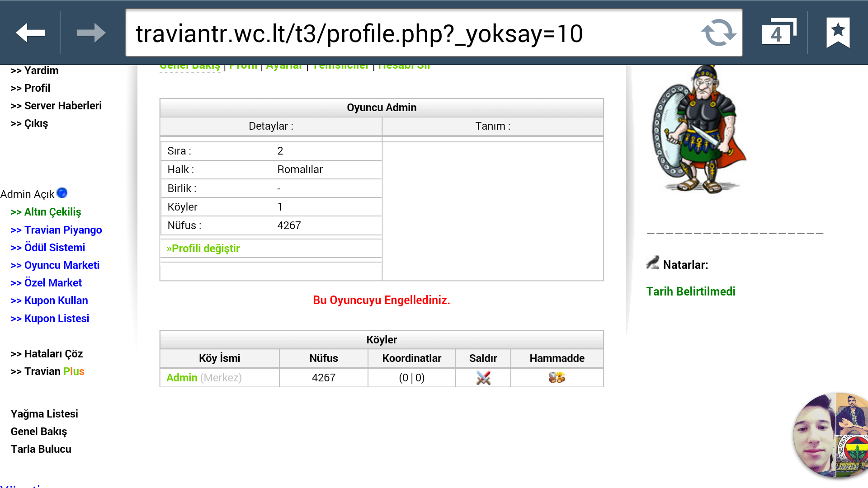868x488 pixels.
Task: Click the Oyuncu Admin table header
Action: click(x=382, y=108)
